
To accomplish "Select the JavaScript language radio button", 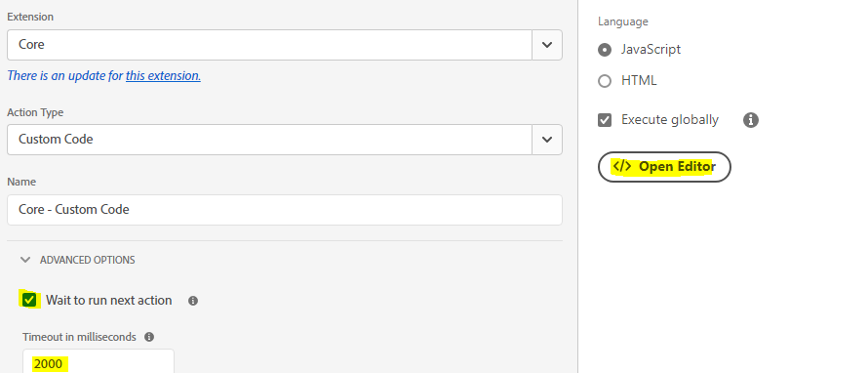I will [x=605, y=50].
